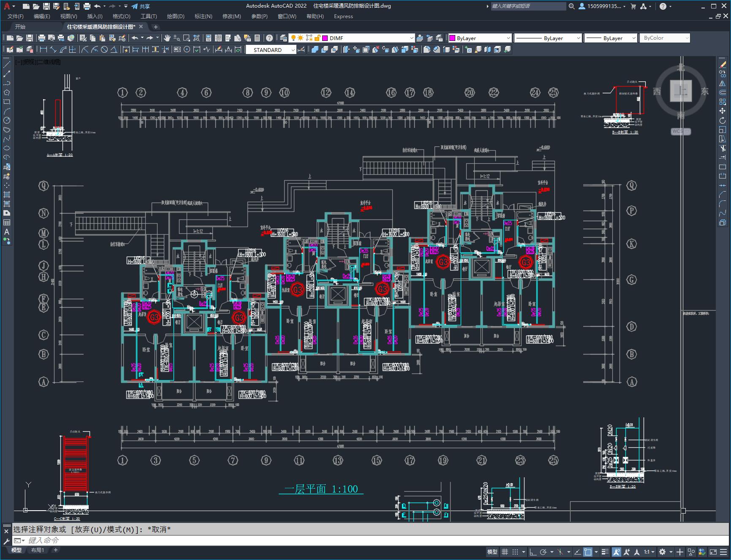Image resolution: width=731 pixels, height=560 pixels.
Task: Open the Workspace Switching gear icon
Action: 662,552
